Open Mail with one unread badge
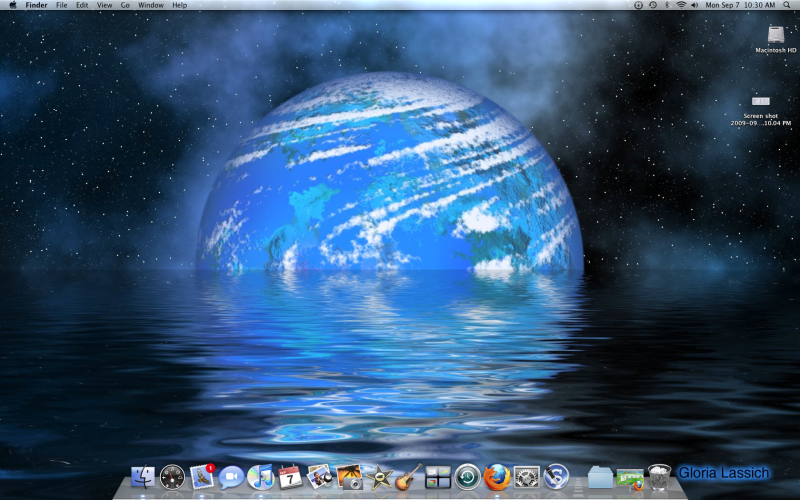This screenshot has width=800, height=500. coord(202,477)
